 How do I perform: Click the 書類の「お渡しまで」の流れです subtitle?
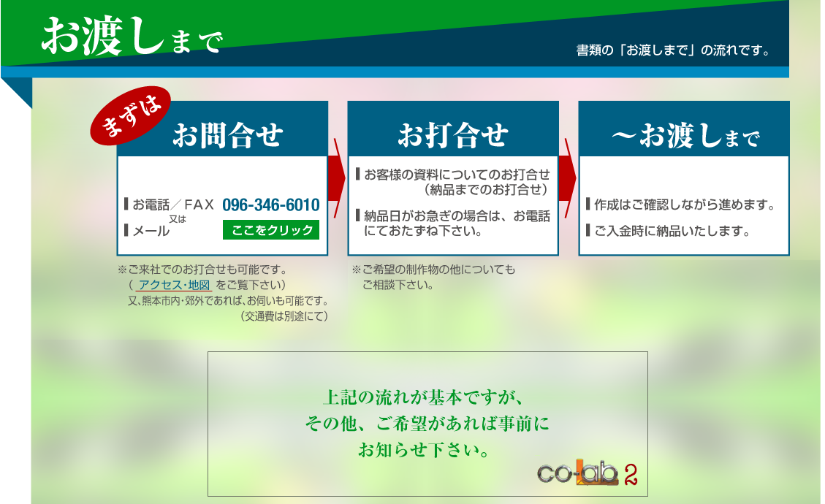point(672,51)
